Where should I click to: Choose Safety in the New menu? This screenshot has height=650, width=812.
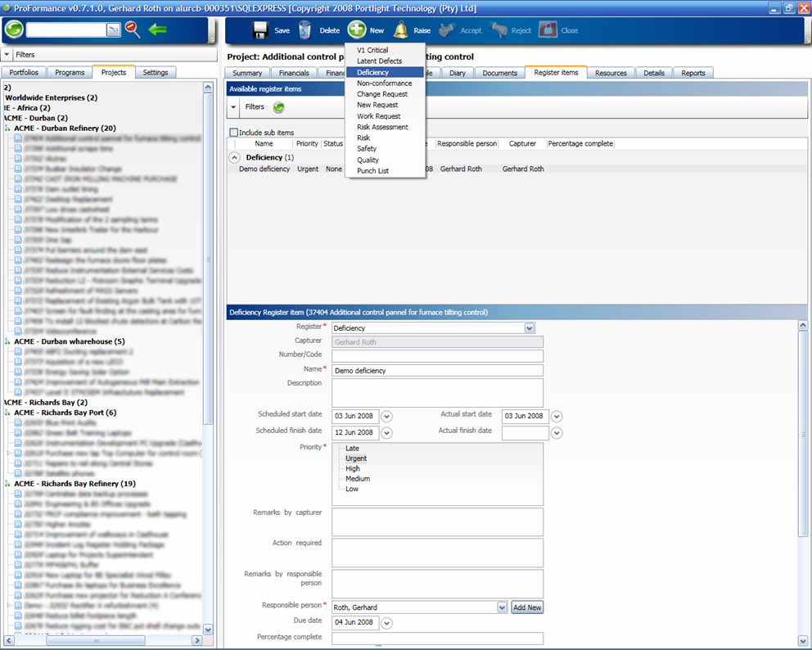coord(367,149)
